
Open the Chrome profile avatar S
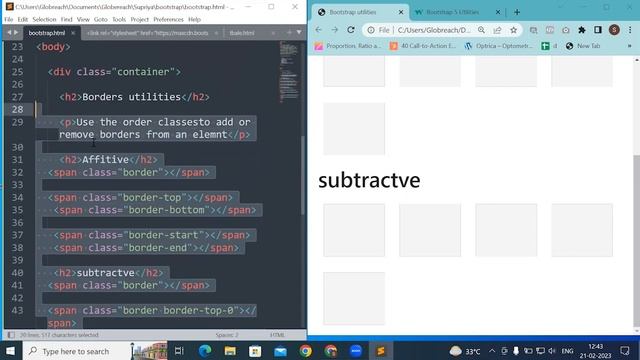pos(614,30)
